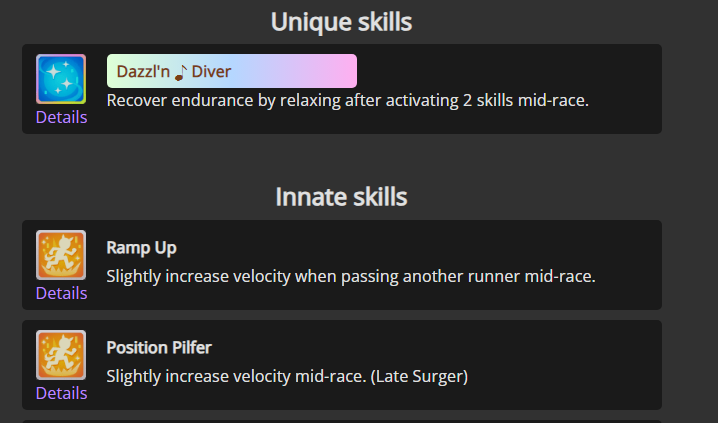This screenshot has height=423, width=718.
Task: Open Details under the Dazzl'n Diver skill
Action: pyautogui.click(x=61, y=117)
